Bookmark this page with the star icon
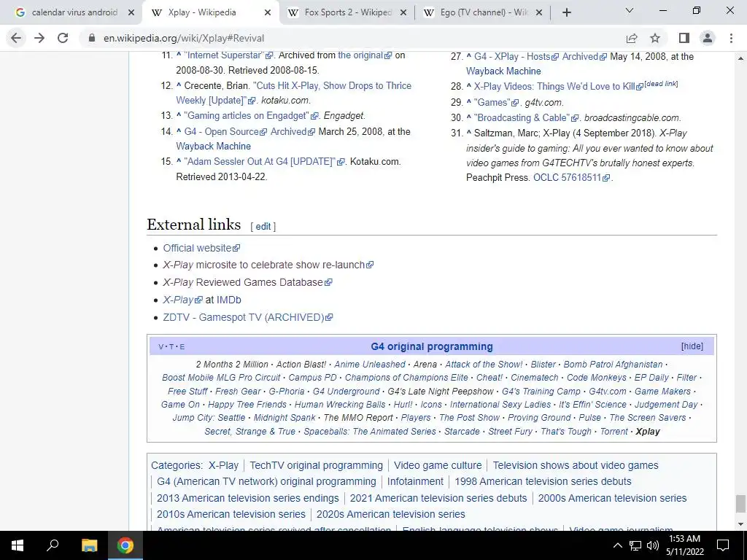The width and height of the screenshot is (747, 560). point(656,38)
